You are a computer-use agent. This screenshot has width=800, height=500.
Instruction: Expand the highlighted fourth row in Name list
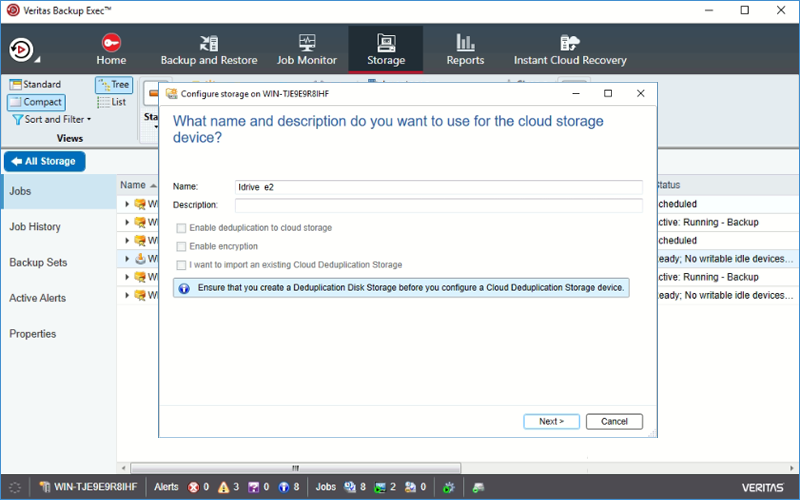point(127,259)
